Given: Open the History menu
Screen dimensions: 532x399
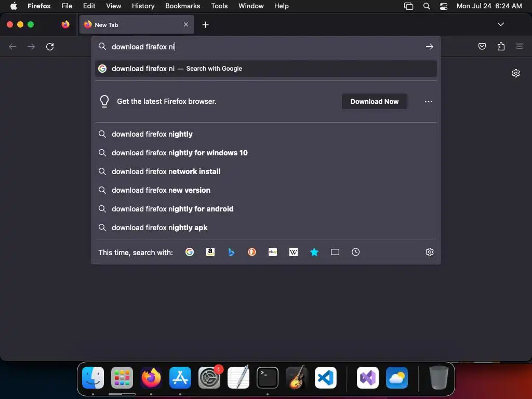Looking at the screenshot, I should coord(143,6).
